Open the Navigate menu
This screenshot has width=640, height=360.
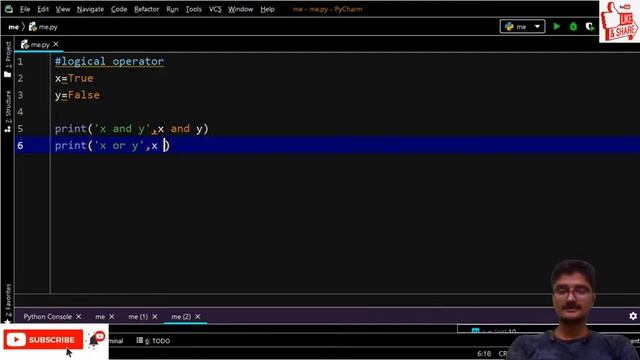point(90,9)
